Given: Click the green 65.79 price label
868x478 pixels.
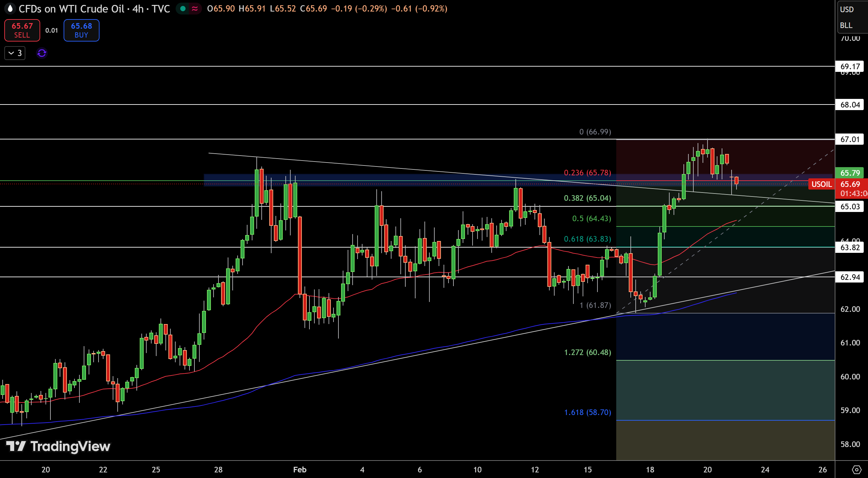Looking at the screenshot, I should [x=850, y=173].
